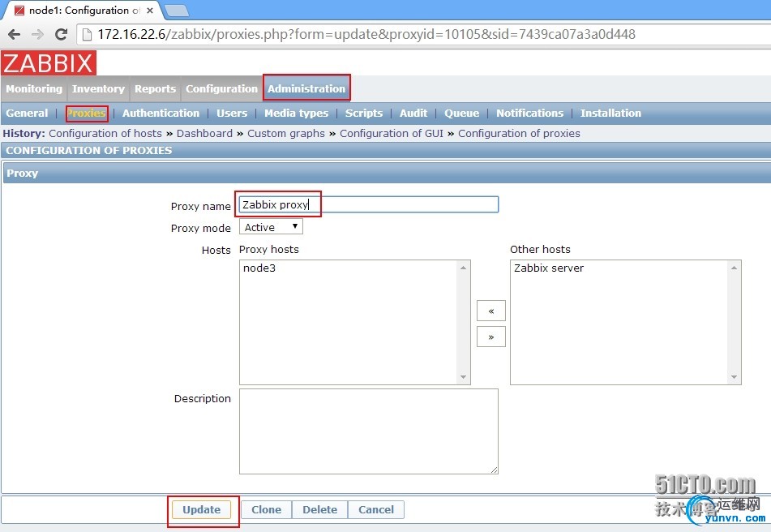Click the browser back arrow
Image resolution: width=771 pixels, height=532 pixels.
point(15,34)
